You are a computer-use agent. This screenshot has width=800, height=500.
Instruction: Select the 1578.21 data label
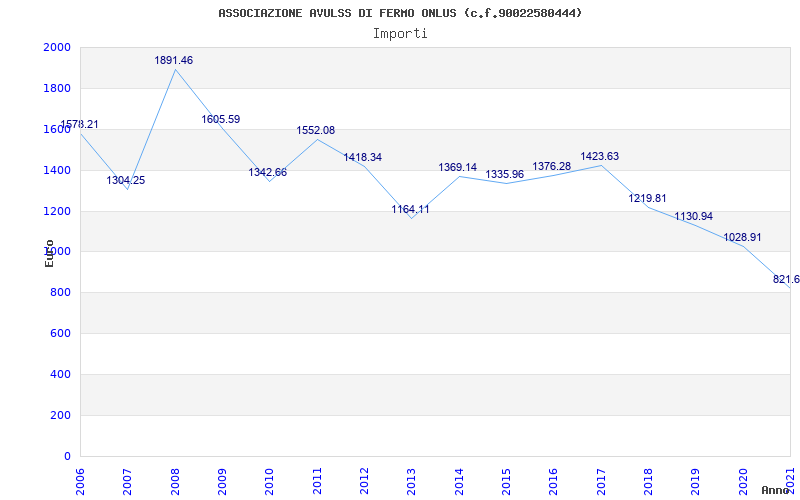point(80,124)
